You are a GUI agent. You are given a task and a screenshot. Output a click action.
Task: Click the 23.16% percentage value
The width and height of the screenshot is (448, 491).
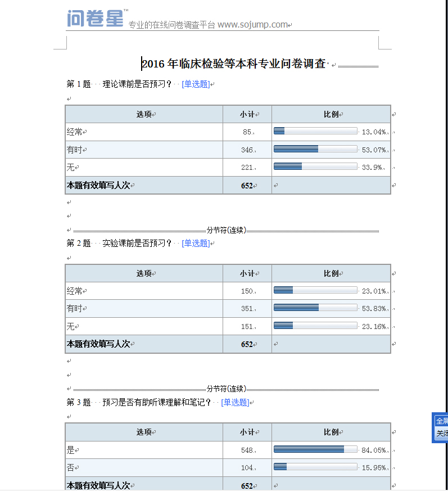pyautogui.click(x=374, y=326)
